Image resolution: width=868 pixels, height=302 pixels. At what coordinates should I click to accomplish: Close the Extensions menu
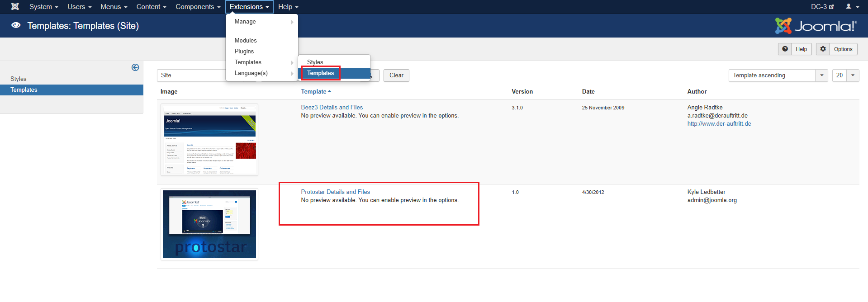tap(249, 7)
